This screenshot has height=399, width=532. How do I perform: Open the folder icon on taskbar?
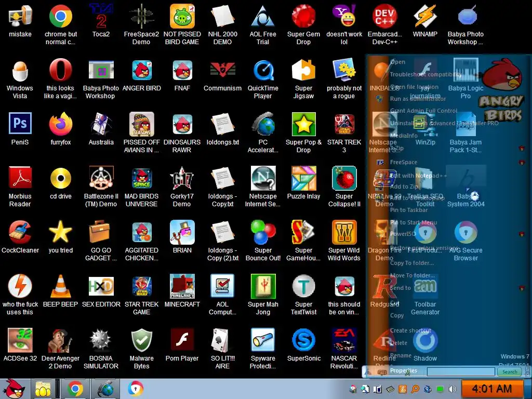pos(43,389)
